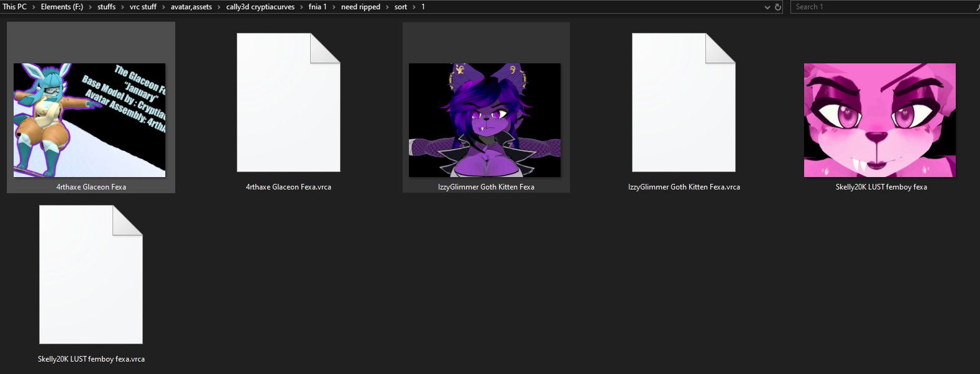Expand the arrow after cally3d cryptiacurves breadcrumb

click(x=302, y=7)
